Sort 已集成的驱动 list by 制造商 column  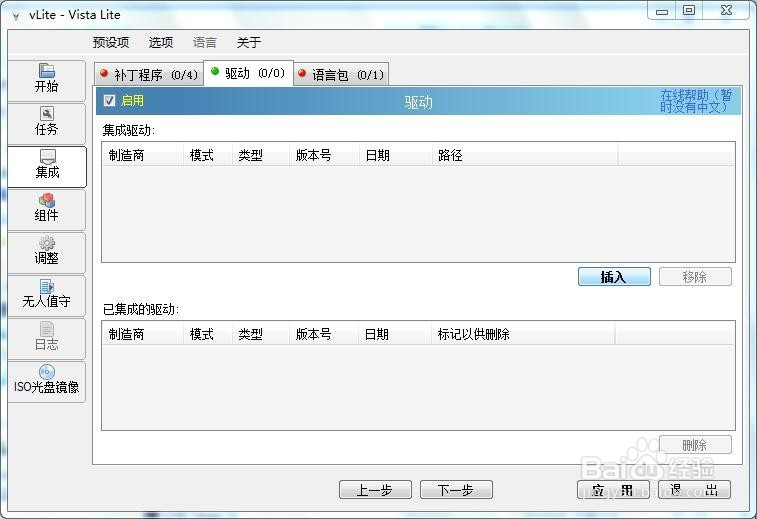point(143,334)
